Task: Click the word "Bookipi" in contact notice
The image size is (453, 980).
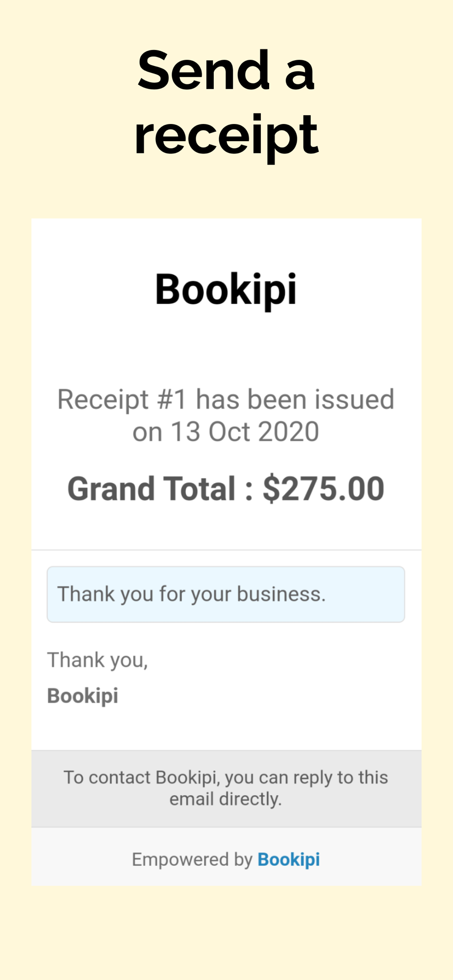Action: click(x=186, y=778)
